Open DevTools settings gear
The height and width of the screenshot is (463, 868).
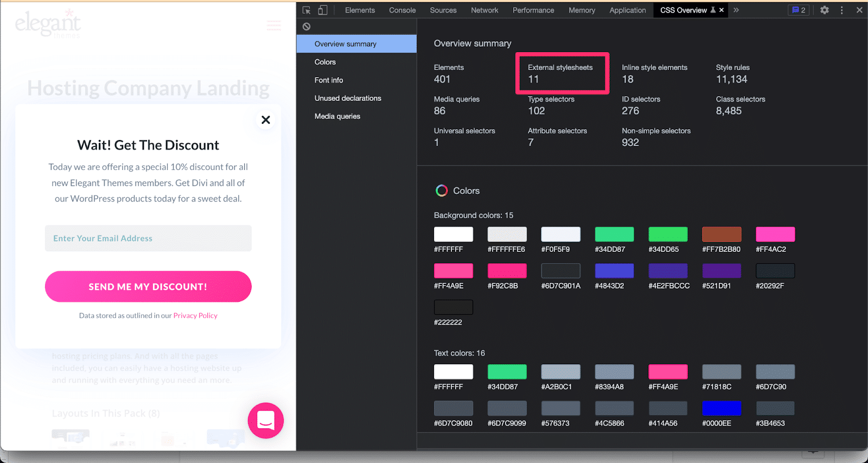pyautogui.click(x=825, y=10)
